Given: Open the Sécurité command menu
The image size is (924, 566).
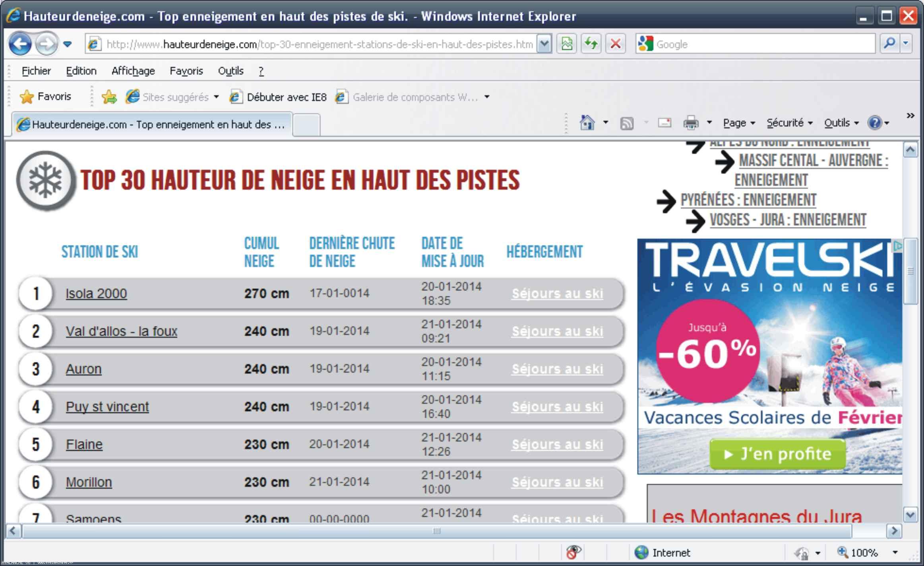Looking at the screenshot, I should click(789, 123).
